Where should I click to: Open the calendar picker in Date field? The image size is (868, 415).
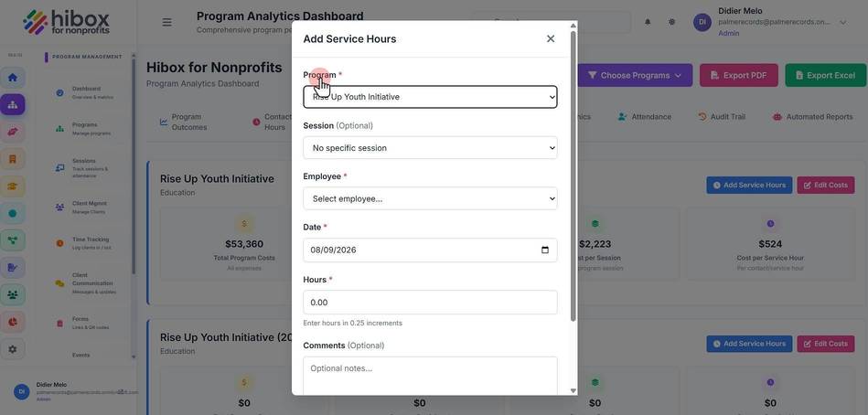[x=545, y=250]
